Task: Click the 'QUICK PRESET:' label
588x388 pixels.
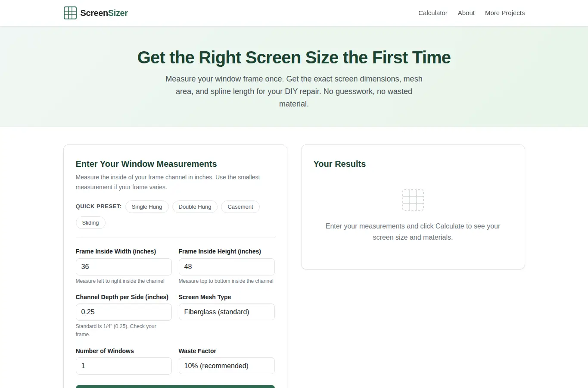Action: coord(99,207)
